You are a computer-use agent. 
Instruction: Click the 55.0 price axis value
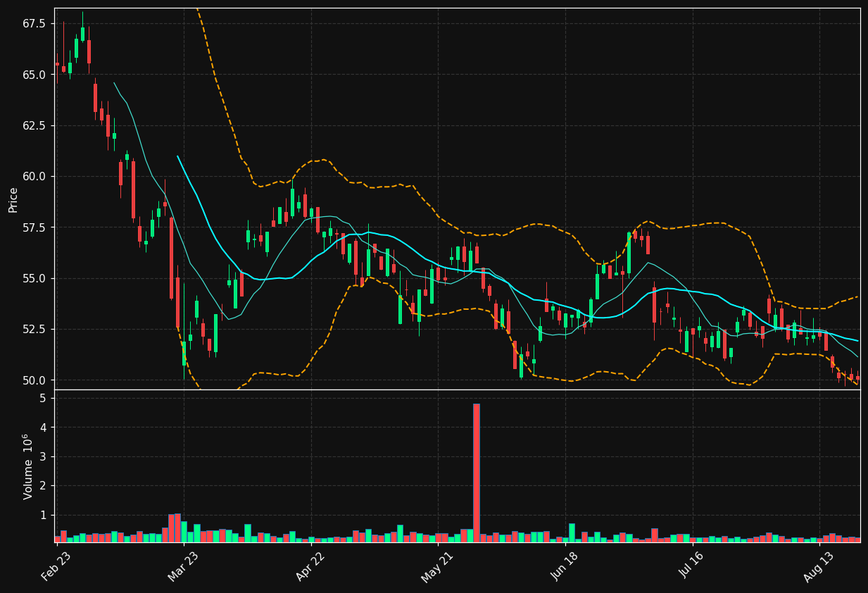coord(34,278)
